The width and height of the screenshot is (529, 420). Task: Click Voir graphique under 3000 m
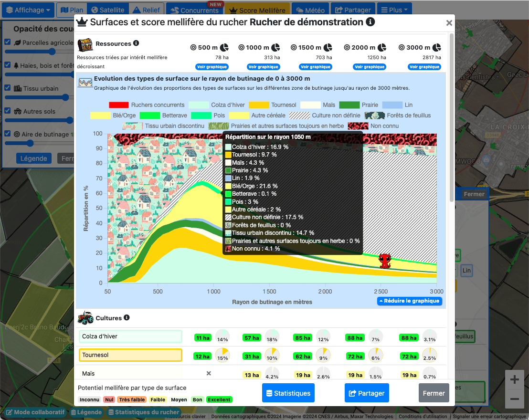(x=424, y=67)
